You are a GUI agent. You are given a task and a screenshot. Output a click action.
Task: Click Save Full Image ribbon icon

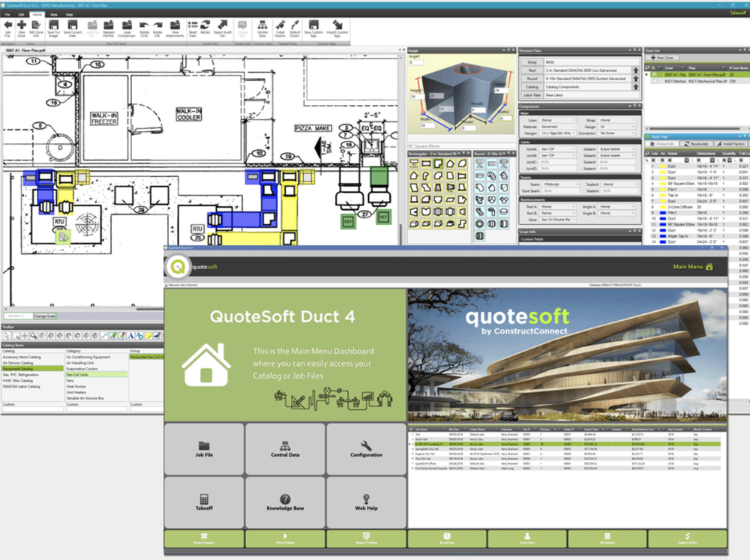tap(53, 28)
